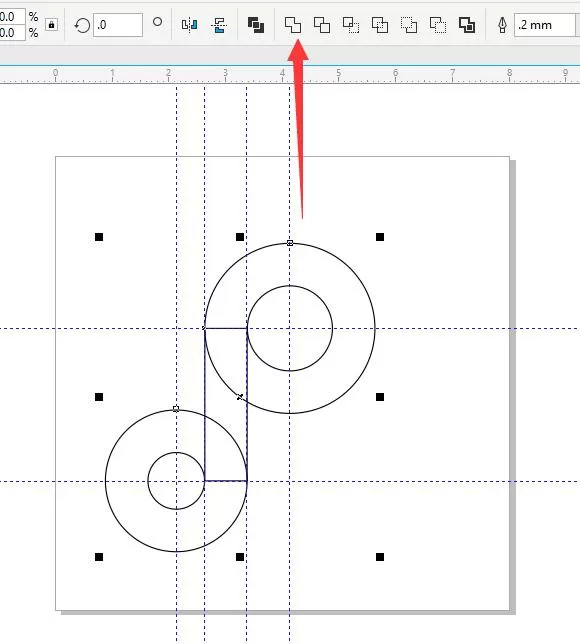Click the middle-right selection handle
The height and width of the screenshot is (644, 580).
pos(380,397)
